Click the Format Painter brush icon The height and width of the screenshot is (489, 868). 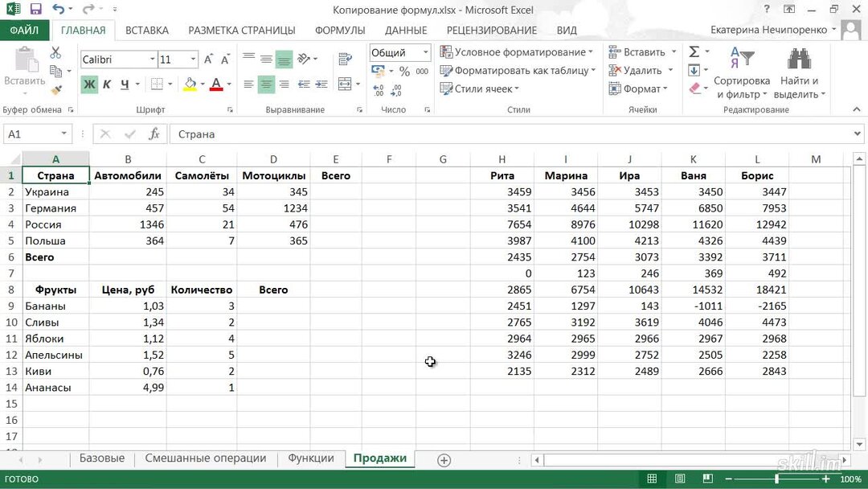click(x=55, y=89)
